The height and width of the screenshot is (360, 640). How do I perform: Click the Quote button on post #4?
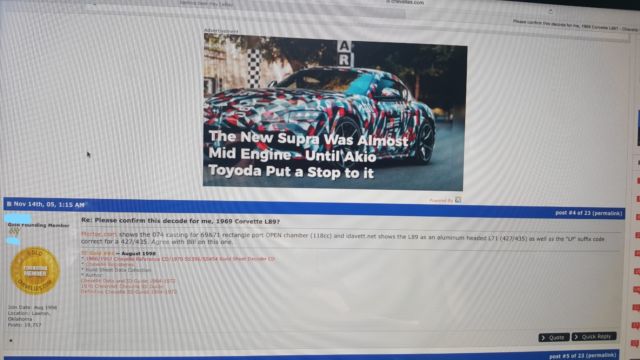coord(554,338)
